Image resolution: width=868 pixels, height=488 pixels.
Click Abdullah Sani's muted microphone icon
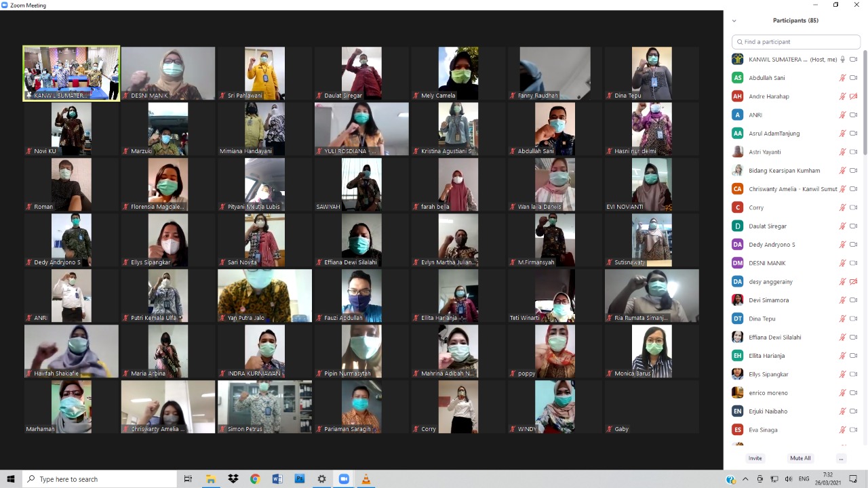(x=842, y=78)
